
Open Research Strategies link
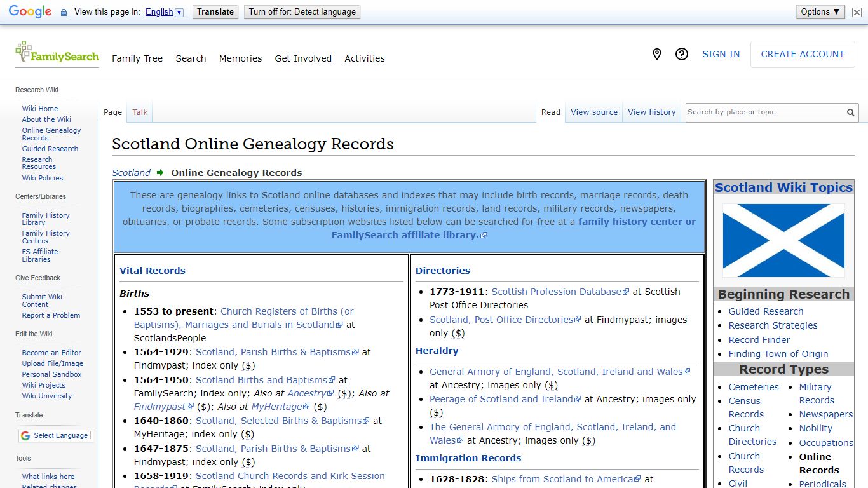pos(773,325)
